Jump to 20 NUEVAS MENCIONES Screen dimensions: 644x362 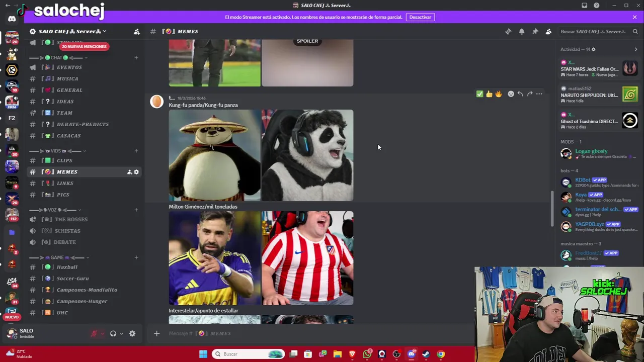point(84,46)
